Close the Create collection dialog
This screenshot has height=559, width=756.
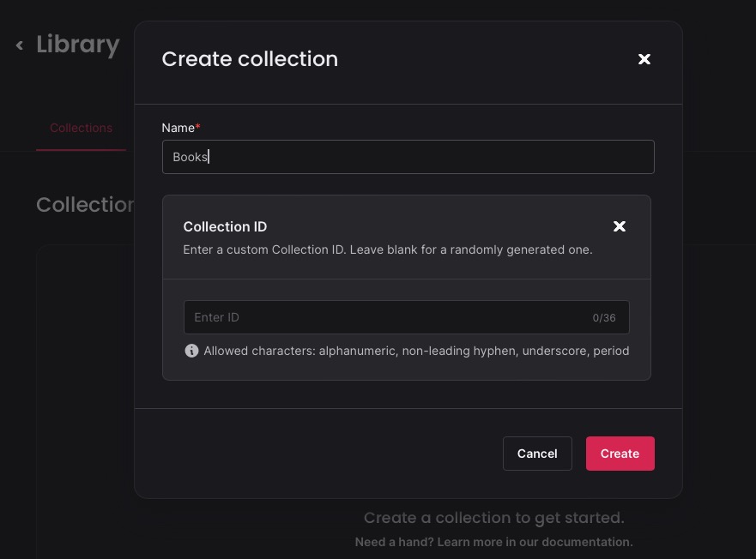[644, 59]
